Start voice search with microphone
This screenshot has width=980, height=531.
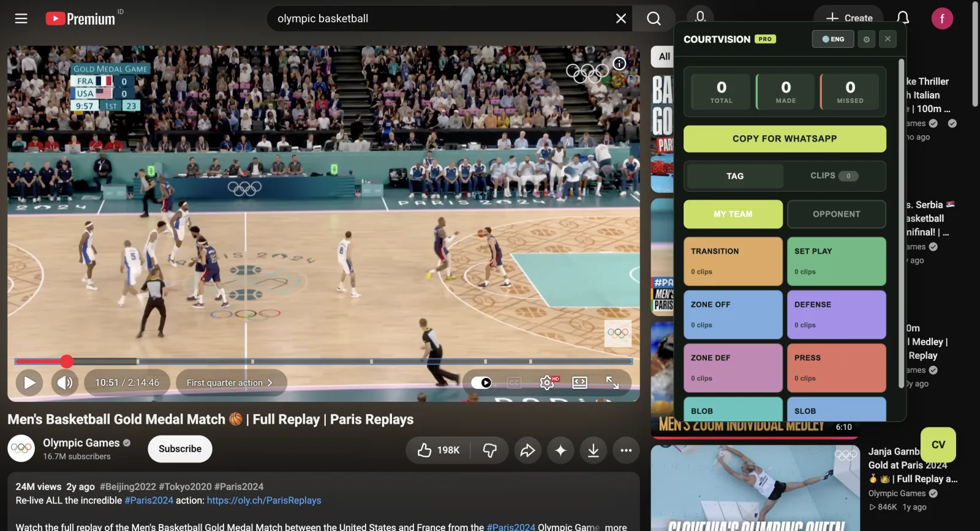[x=700, y=16]
